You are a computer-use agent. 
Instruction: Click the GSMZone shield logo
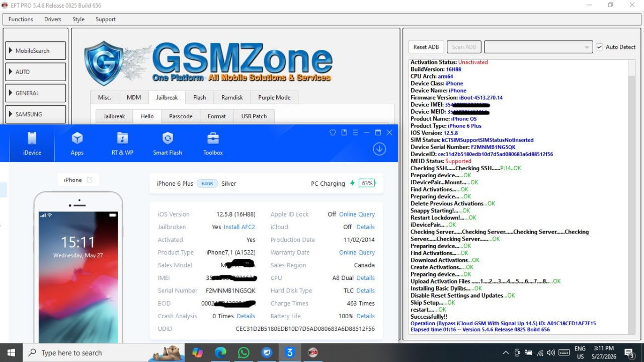104,63
